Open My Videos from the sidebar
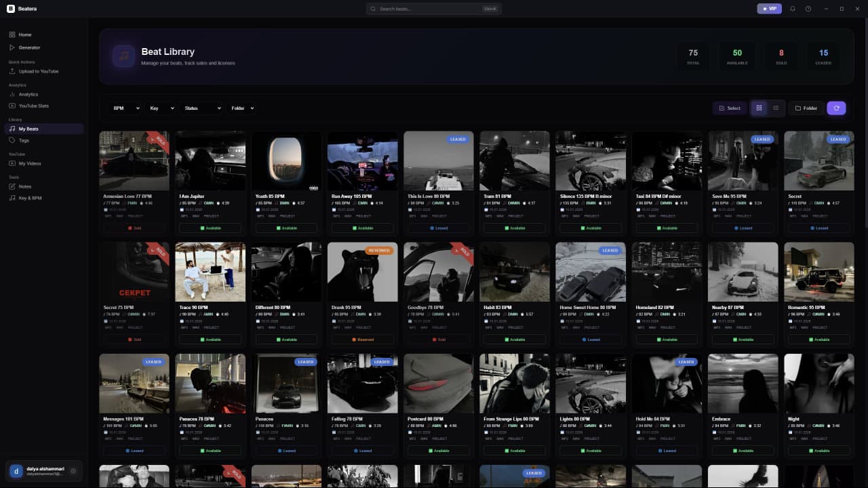This screenshot has height=488, width=868. coord(29,163)
